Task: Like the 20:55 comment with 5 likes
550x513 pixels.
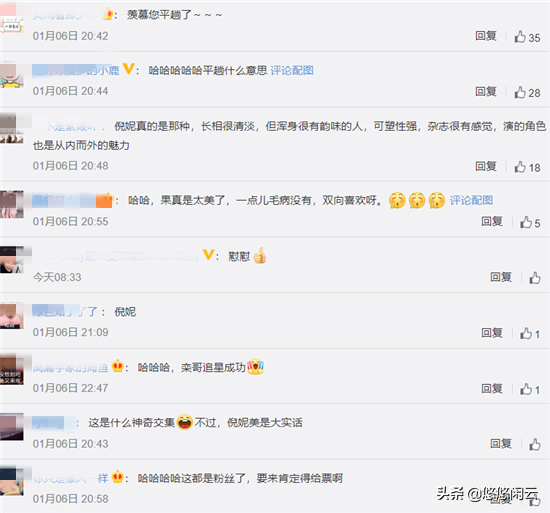Action: tap(526, 222)
